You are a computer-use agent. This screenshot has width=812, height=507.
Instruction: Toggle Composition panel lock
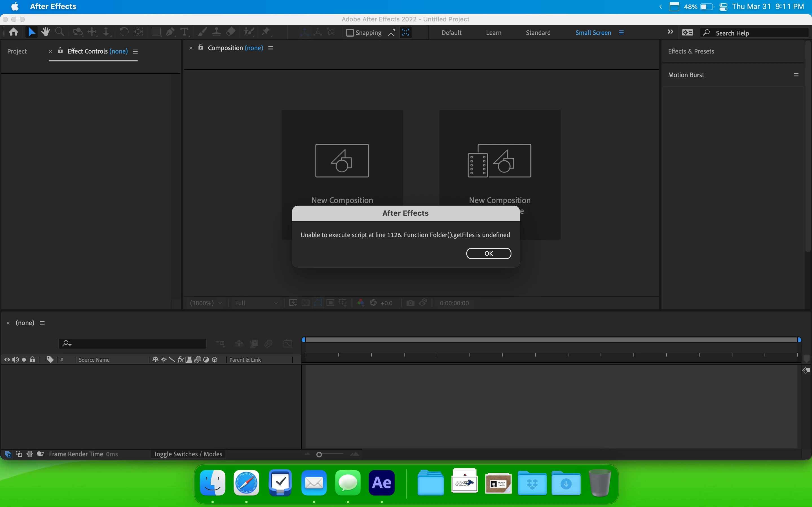tap(201, 48)
